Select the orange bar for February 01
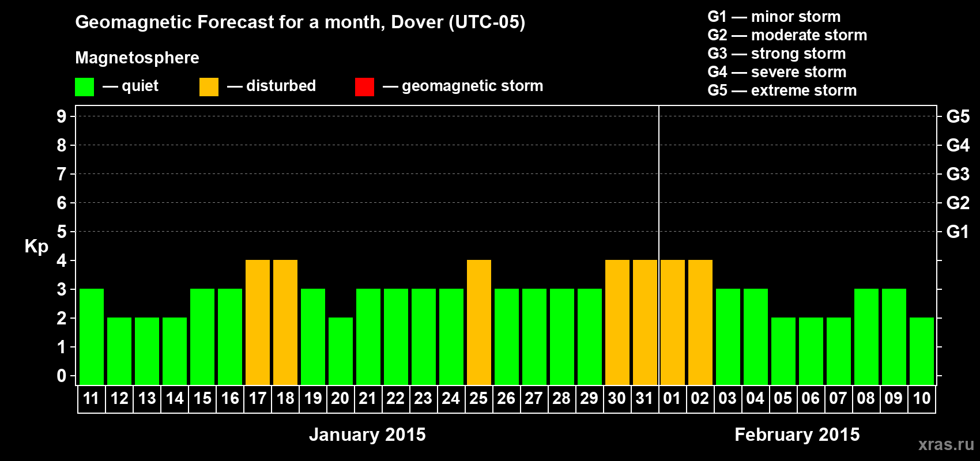980x461 pixels. pyautogui.click(x=673, y=322)
